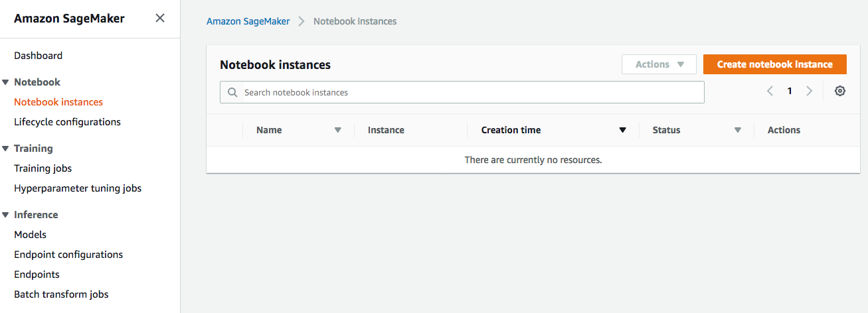The image size is (868, 313).
Task: Go to next page arrow
Action: (809, 92)
